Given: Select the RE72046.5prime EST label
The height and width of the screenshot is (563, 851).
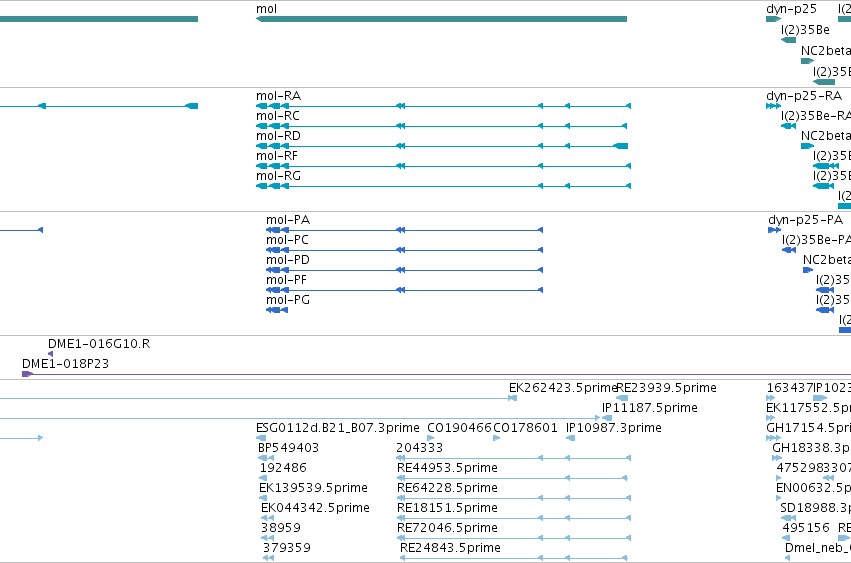Looking at the screenshot, I should click(447, 528).
